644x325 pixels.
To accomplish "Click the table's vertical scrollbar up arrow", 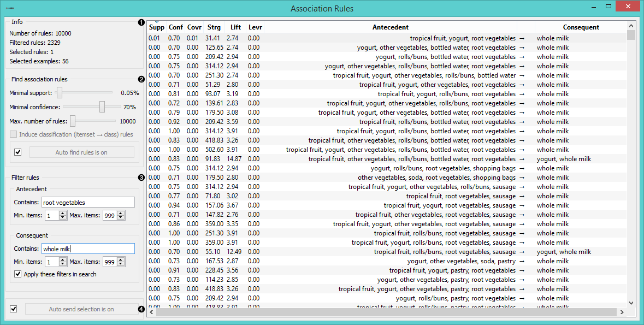I will [x=631, y=26].
